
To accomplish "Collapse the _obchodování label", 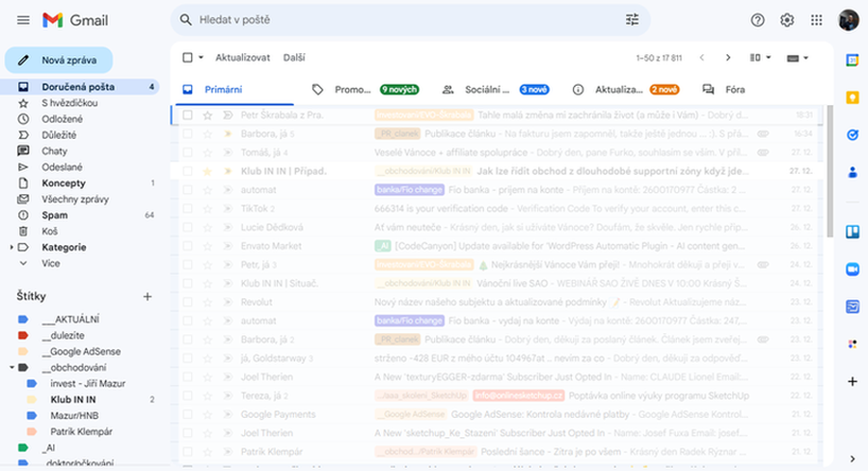I will tap(11, 368).
